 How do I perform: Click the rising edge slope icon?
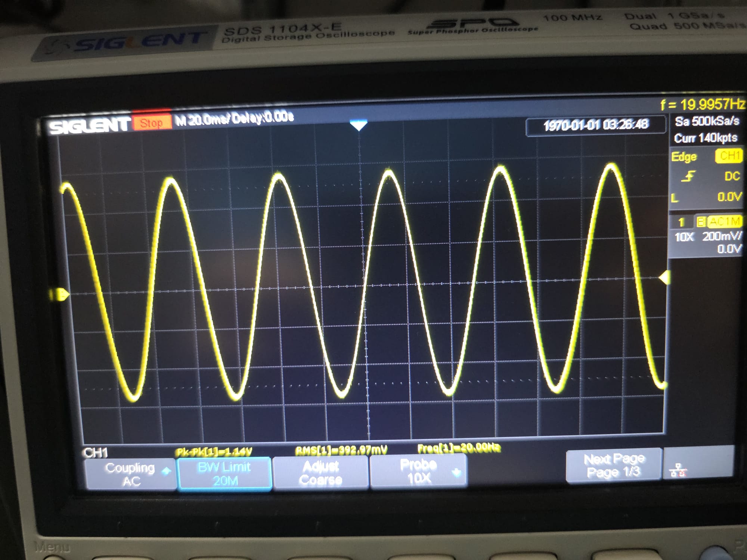click(688, 176)
